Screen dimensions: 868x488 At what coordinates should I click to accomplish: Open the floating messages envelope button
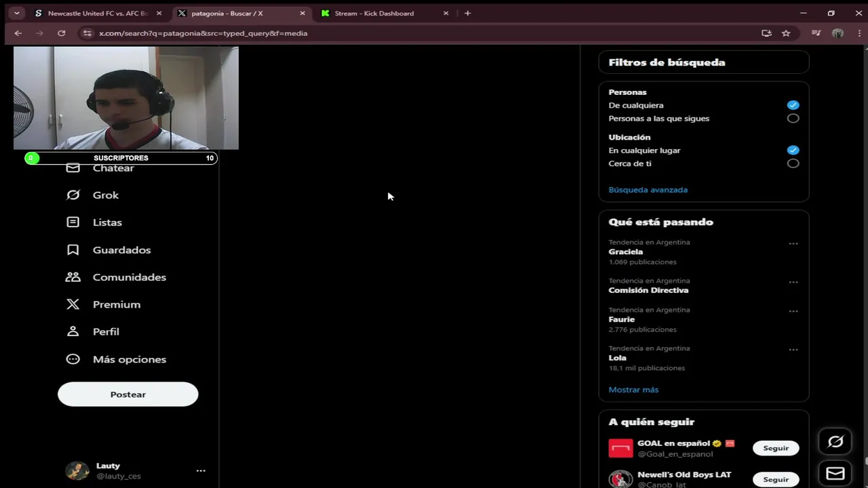point(835,473)
